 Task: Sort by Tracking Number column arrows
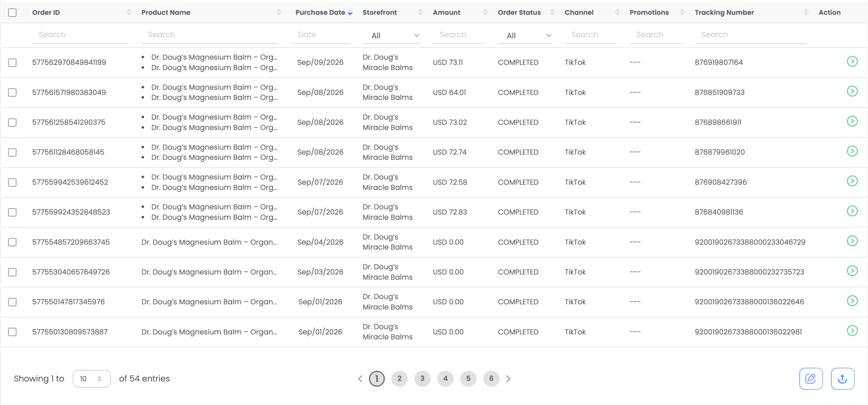click(806, 12)
